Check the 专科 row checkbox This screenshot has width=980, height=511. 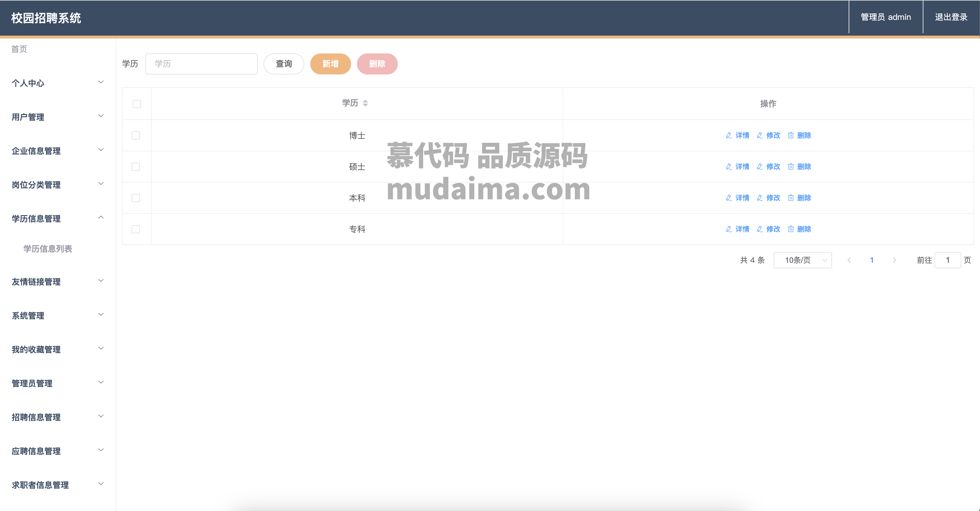136,229
